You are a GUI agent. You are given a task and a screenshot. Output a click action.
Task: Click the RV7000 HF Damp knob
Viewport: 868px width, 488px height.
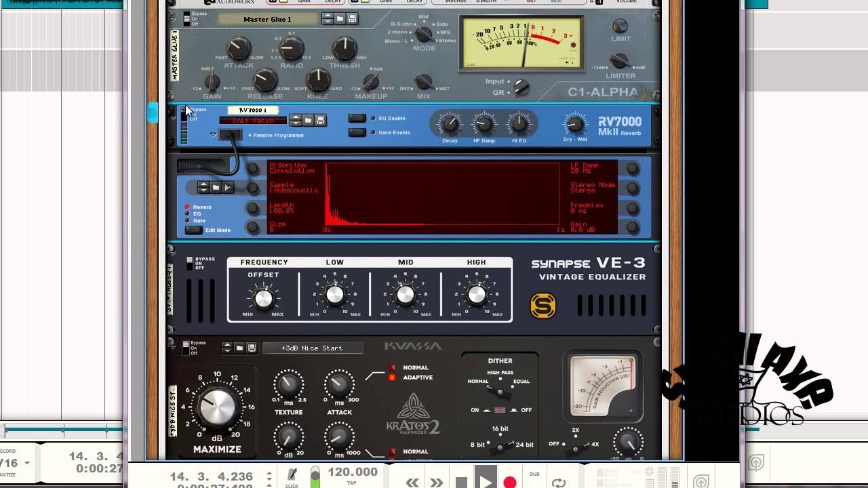484,123
